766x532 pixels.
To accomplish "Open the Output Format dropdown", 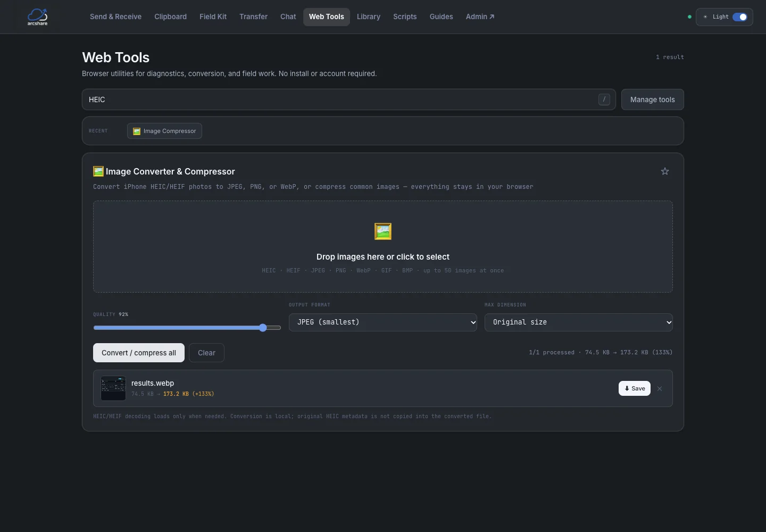I will click(383, 322).
